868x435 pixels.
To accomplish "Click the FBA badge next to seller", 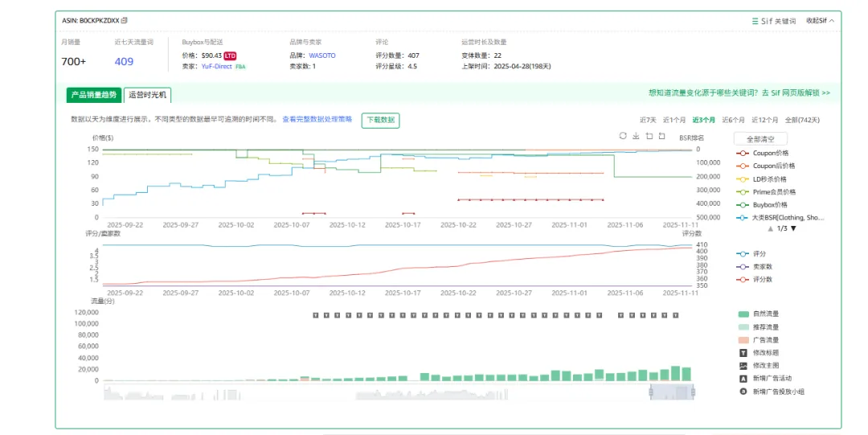I will tap(240, 67).
